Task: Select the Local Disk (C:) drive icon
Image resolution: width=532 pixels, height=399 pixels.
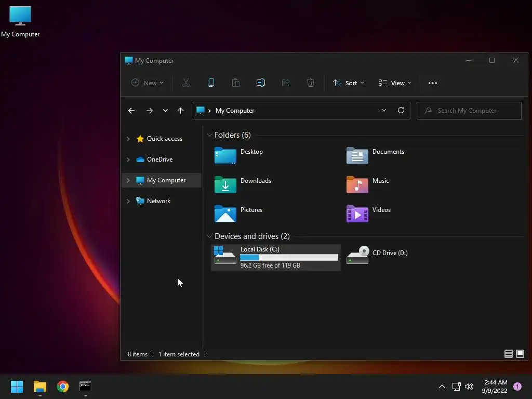Action: pos(225,255)
